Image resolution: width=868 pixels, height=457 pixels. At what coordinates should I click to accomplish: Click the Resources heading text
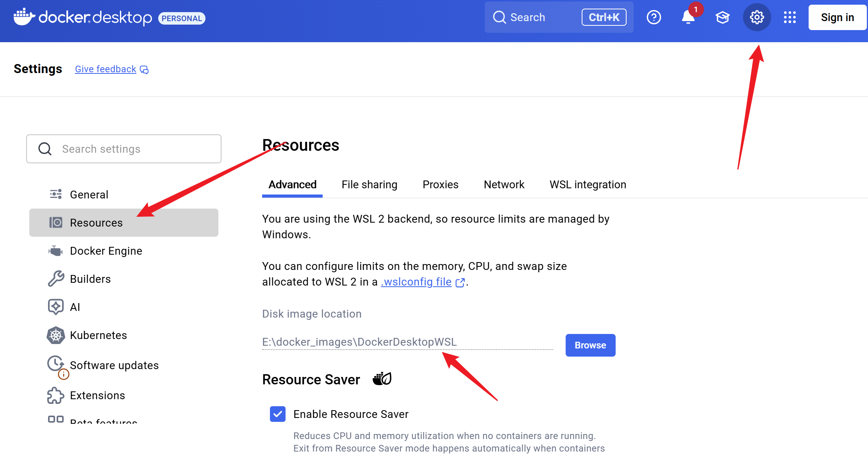pyautogui.click(x=300, y=145)
